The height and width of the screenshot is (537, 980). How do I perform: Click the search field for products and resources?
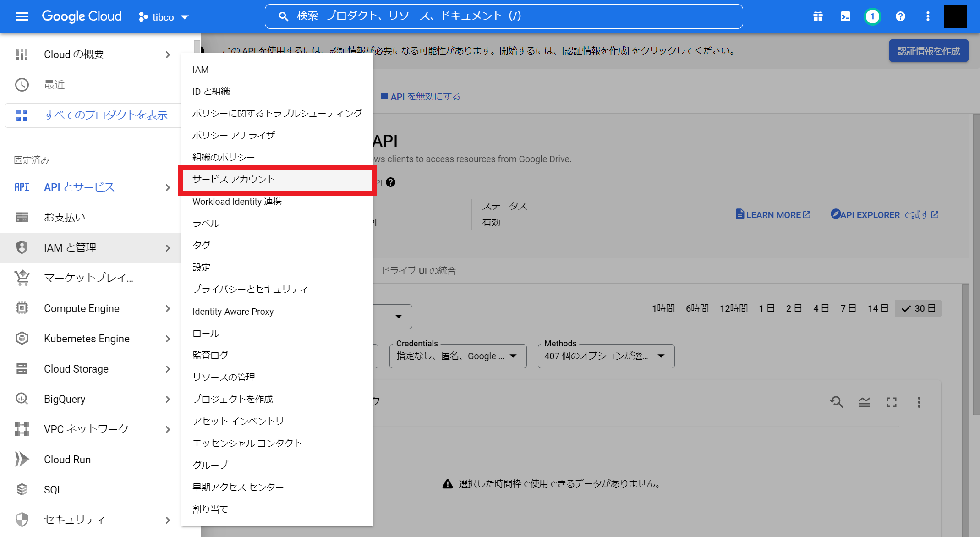click(504, 16)
